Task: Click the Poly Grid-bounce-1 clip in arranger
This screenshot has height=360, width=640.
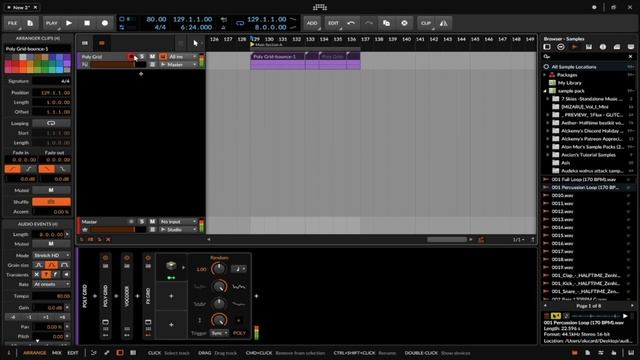Action: [x=278, y=60]
